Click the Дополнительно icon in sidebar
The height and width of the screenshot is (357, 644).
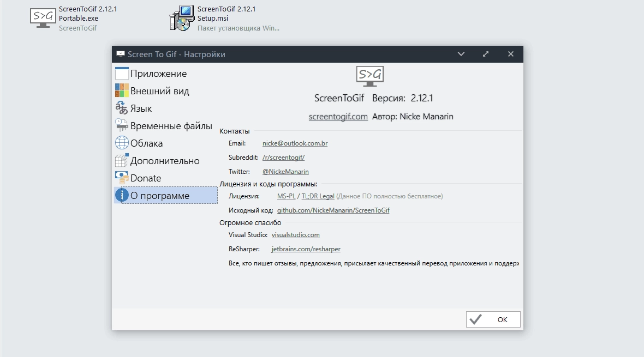pyautogui.click(x=122, y=160)
